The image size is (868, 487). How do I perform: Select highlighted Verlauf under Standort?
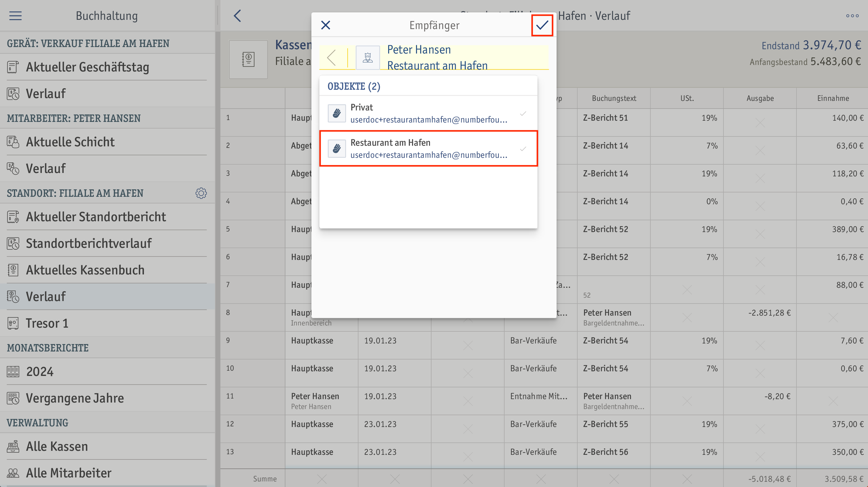107,297
